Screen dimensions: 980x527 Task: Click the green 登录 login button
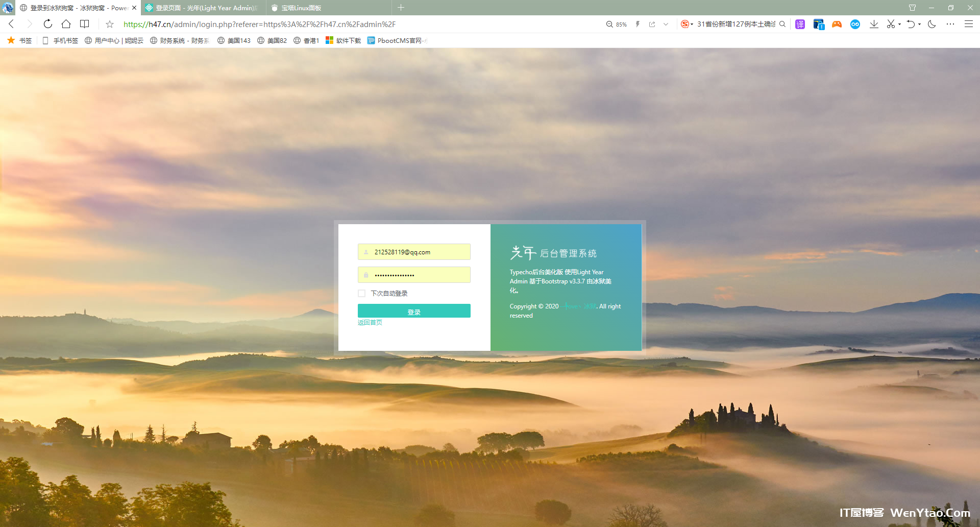tap(414, 311)
